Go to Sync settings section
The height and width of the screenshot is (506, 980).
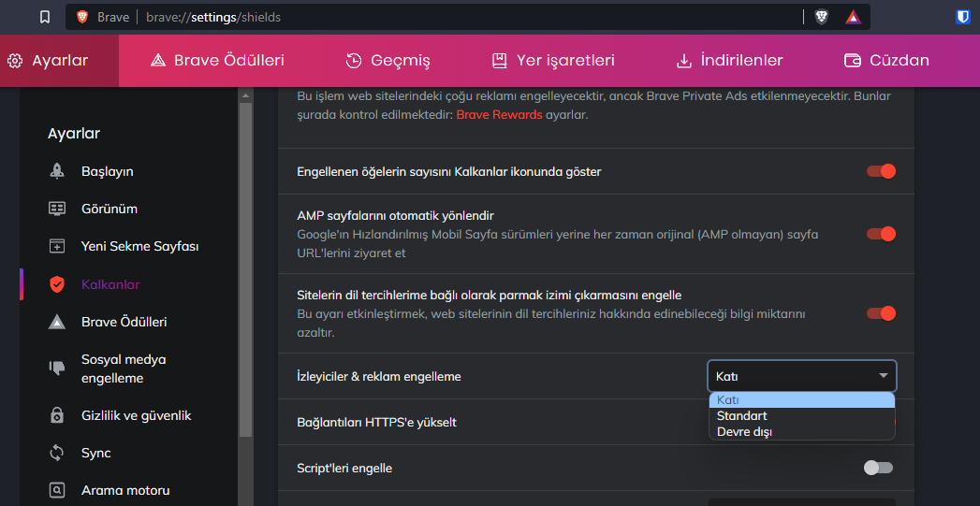click(x=96, y=453)
